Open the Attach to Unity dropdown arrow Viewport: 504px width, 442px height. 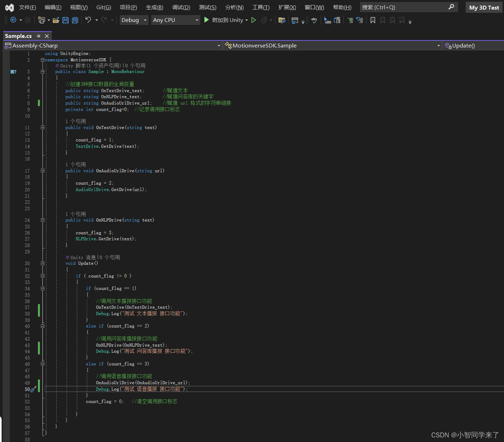click(x=247, y=20)
